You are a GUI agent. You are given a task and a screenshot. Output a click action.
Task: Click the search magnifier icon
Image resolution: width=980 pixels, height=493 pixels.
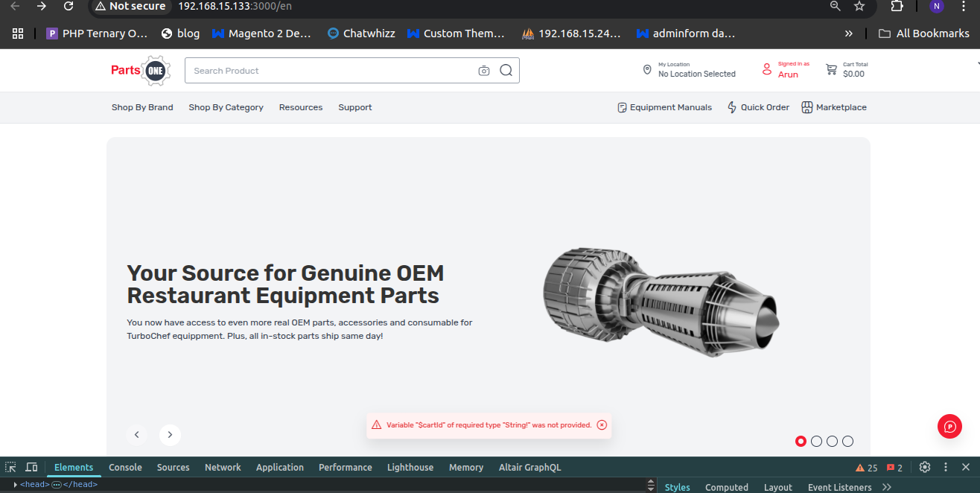pyautogui.click(x=506, y=71)
